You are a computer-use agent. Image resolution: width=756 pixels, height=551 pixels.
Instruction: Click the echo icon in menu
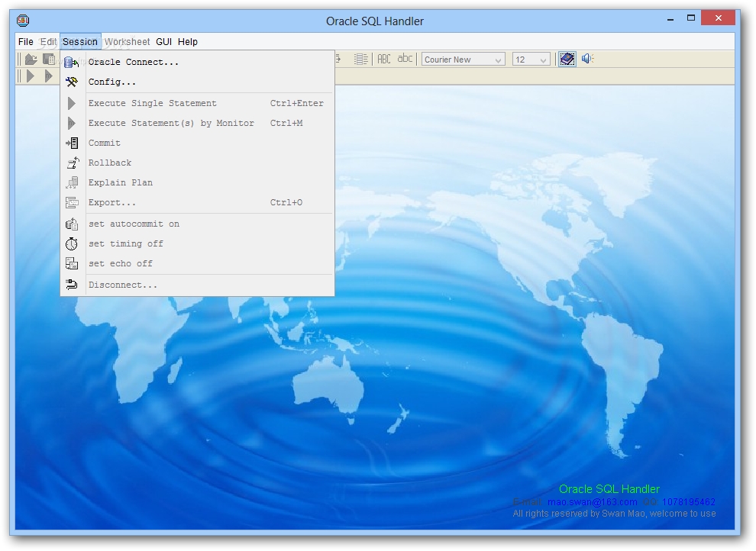point(71,263)
